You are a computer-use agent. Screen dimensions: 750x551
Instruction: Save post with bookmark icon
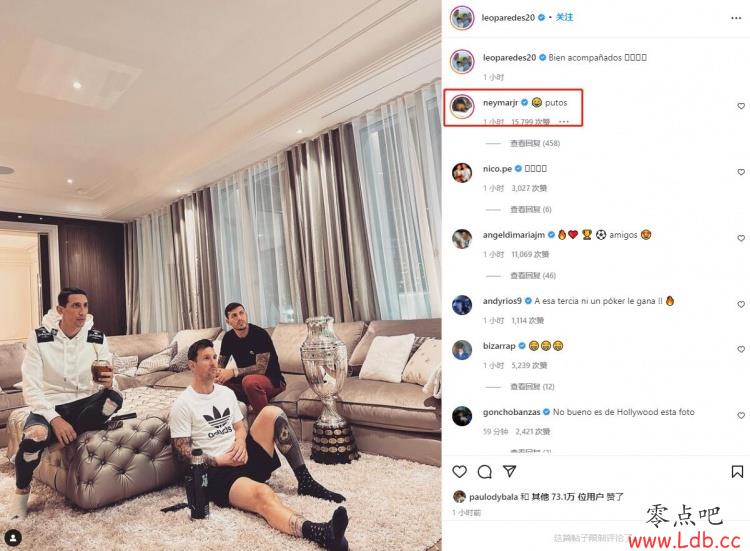point(737,472)
